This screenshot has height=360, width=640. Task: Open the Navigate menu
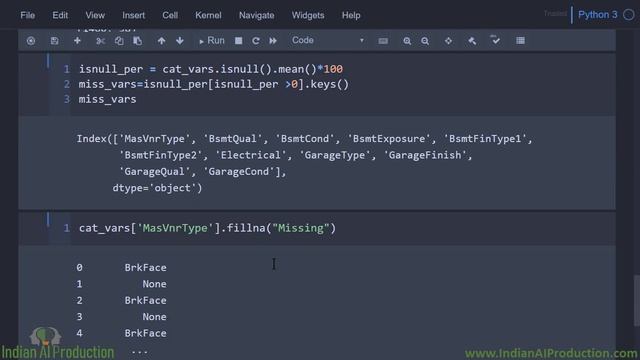click(256, 16)
